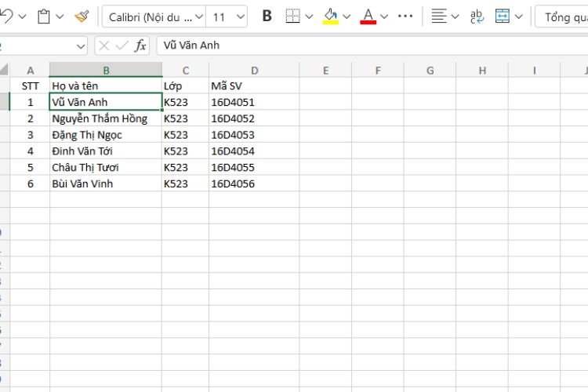Apply yellow fill color bucket

coord(330,17)
